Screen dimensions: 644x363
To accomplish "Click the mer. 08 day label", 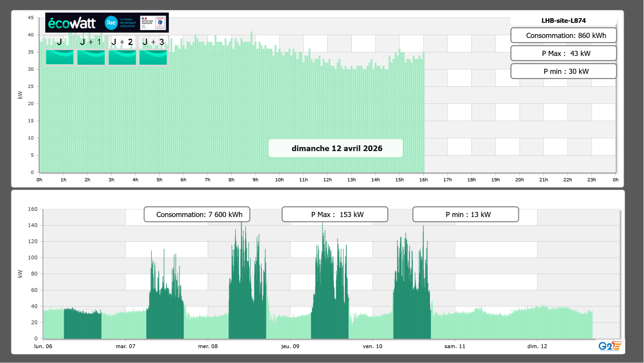I will pos(208,346).
